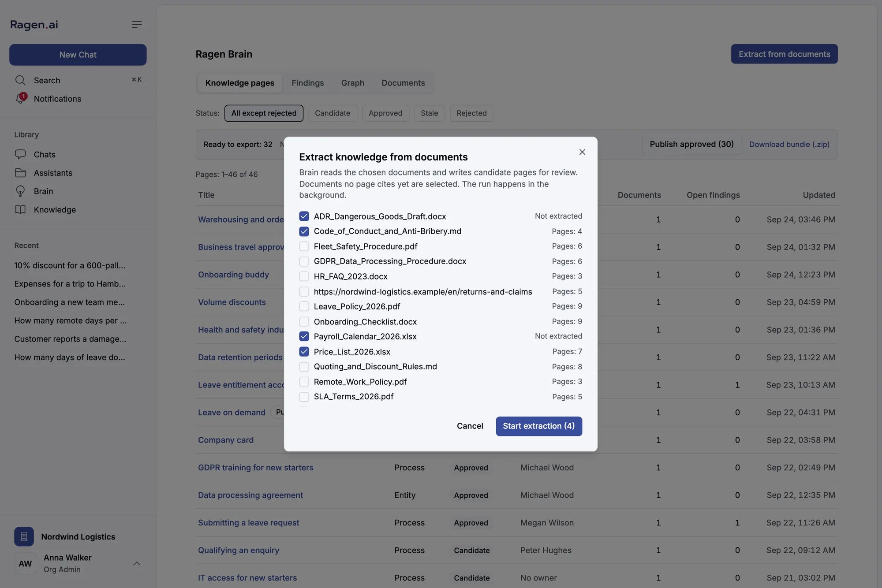Click Publish approved (30)
Screen dimensions: 882x588
[x=691, y=144]
